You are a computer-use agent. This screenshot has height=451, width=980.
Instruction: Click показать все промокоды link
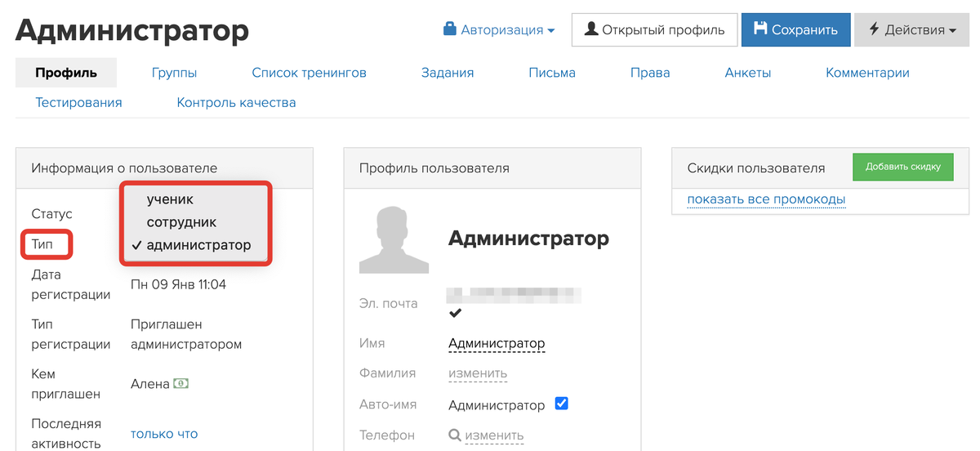coord(766,199)
